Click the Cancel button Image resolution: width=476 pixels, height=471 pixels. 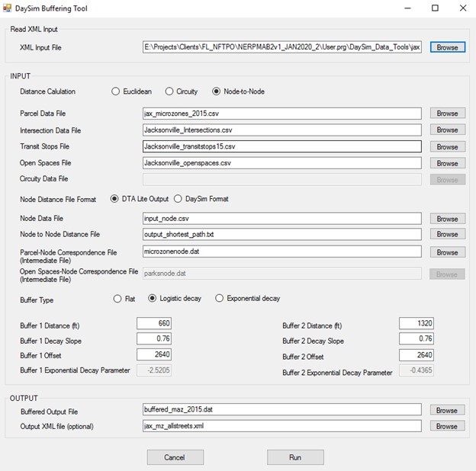coord(174,457)
